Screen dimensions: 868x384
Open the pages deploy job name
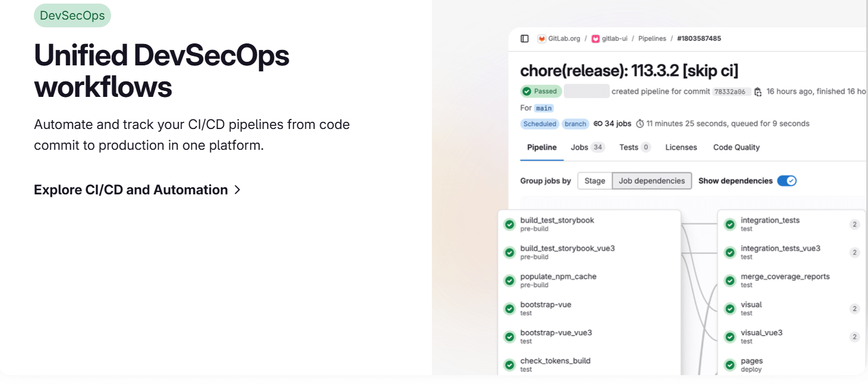pos(752,361)
